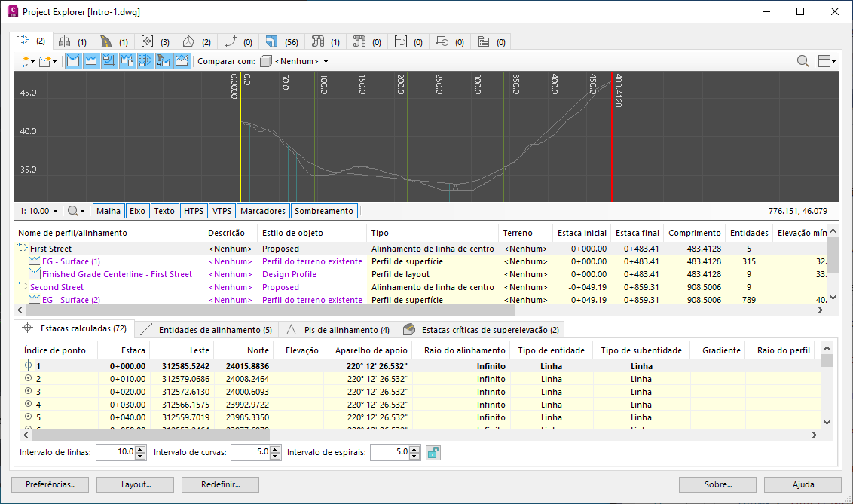Toggle the Malha grid display
This screenshot has width=853, height=504.
[109, 211]
